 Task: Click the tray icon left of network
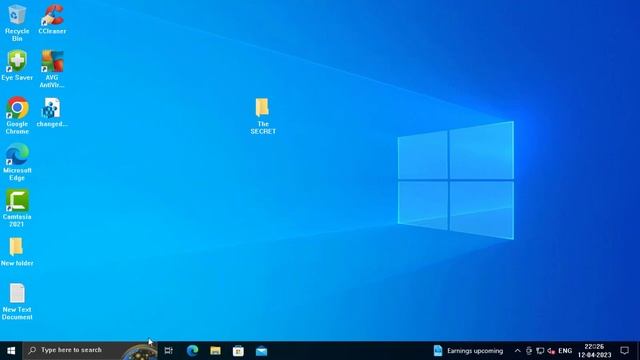pos(529,351)
